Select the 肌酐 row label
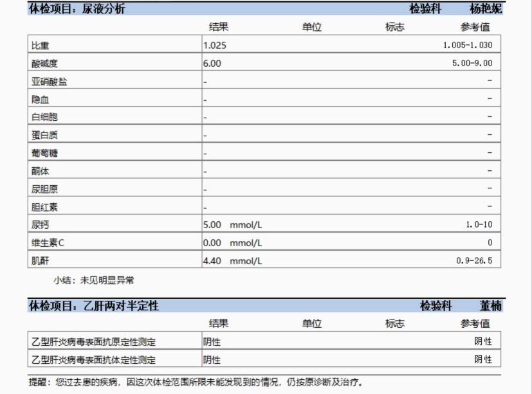 (40, 261)
